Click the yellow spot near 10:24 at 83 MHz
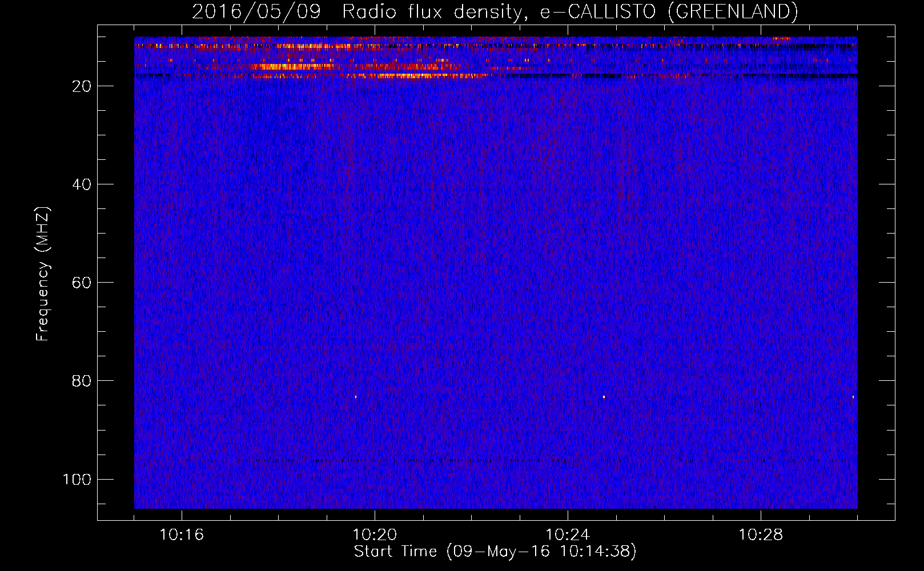Viewport: 924px width, 571px height. point(604,396)
